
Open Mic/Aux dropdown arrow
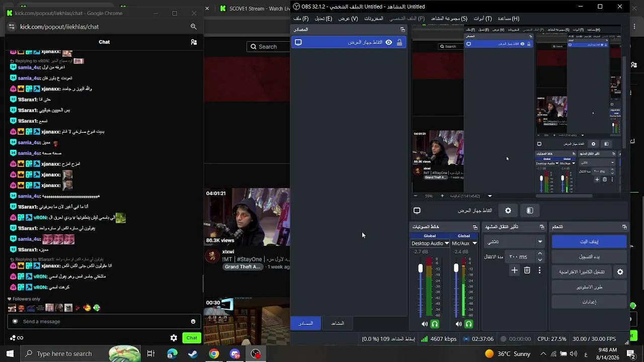[x=474, y=243]
